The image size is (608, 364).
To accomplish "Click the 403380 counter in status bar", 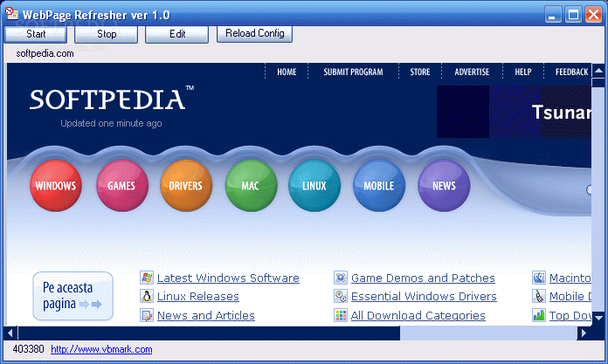I will pos(28,349).
